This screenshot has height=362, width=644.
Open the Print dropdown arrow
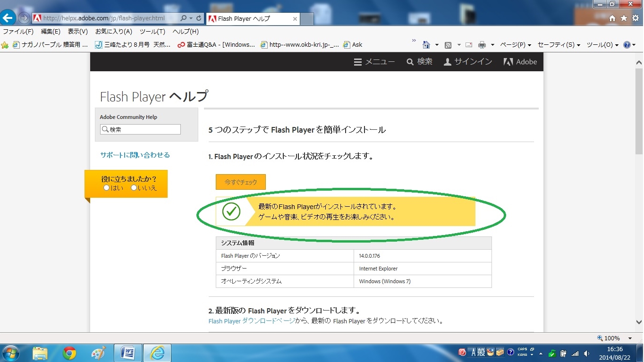click(492, 45)
